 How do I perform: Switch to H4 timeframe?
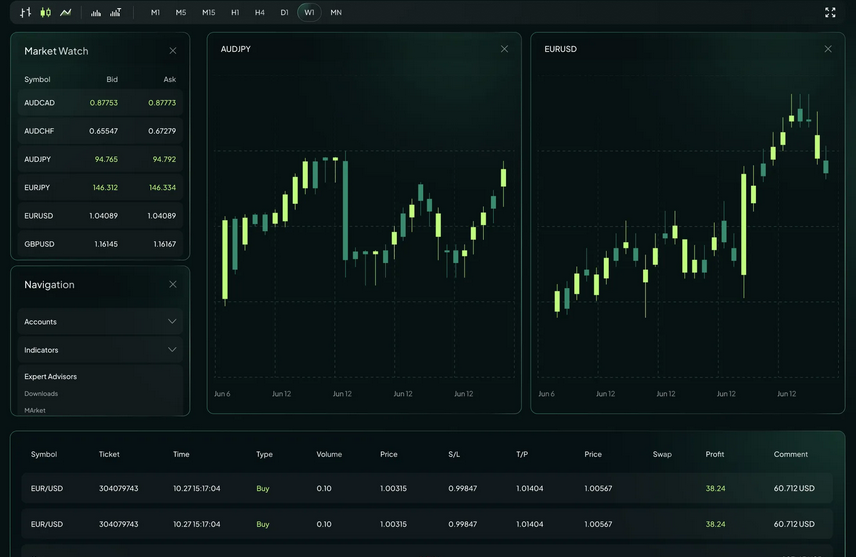(259, 13)
